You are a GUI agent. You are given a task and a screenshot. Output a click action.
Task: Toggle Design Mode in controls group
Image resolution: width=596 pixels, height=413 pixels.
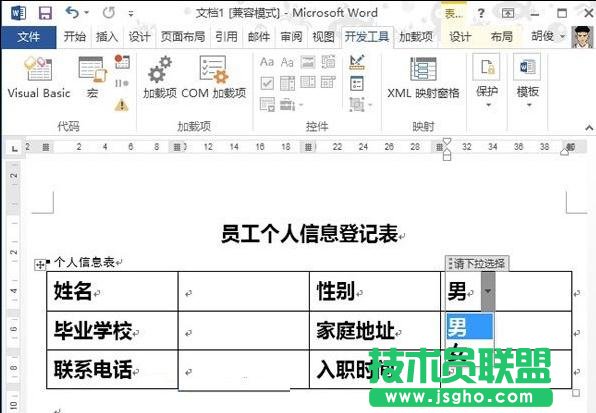tap(357, 62)
